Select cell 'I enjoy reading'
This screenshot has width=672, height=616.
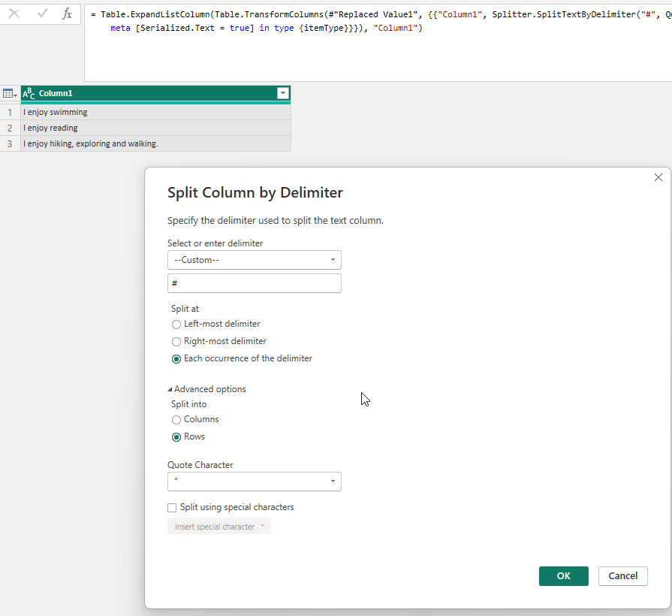155,128
